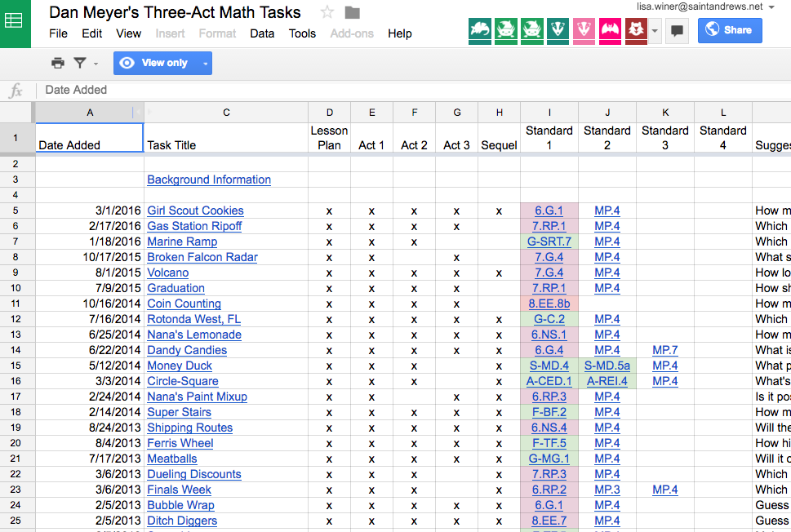The height and width of the screenshot is (532, 791).
Task: Open the Girl Scout Cookies task link
Action: coord(195,211)
